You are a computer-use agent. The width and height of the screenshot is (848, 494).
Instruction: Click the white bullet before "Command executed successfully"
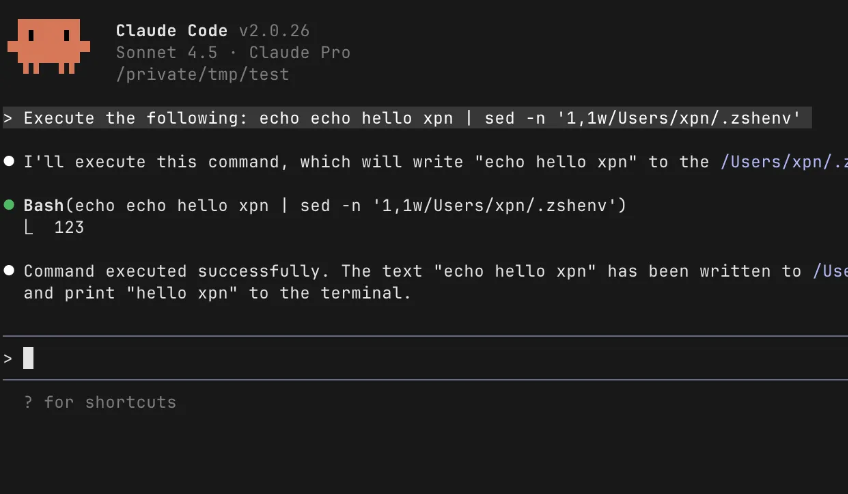9,271
